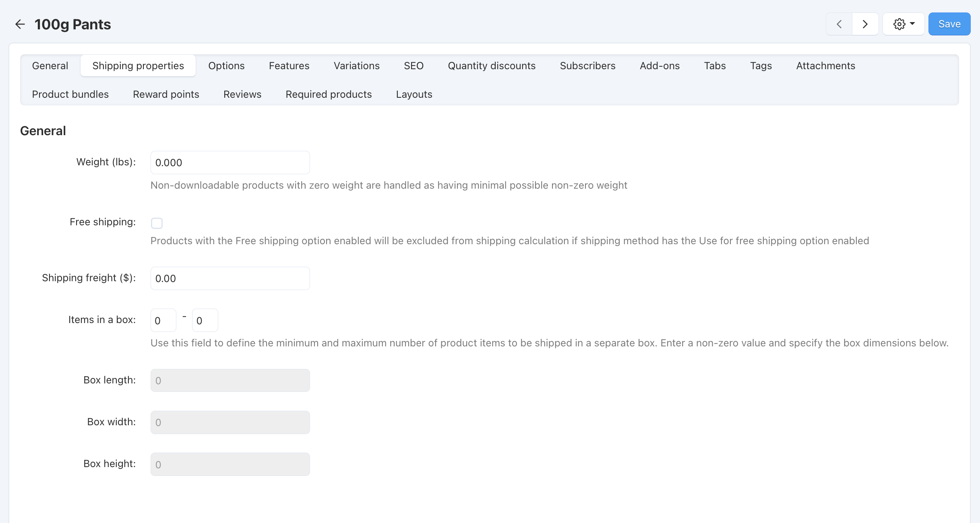
Task: Click the "Box width:" label
Action: pyautogui.click(x=112, y=422)
